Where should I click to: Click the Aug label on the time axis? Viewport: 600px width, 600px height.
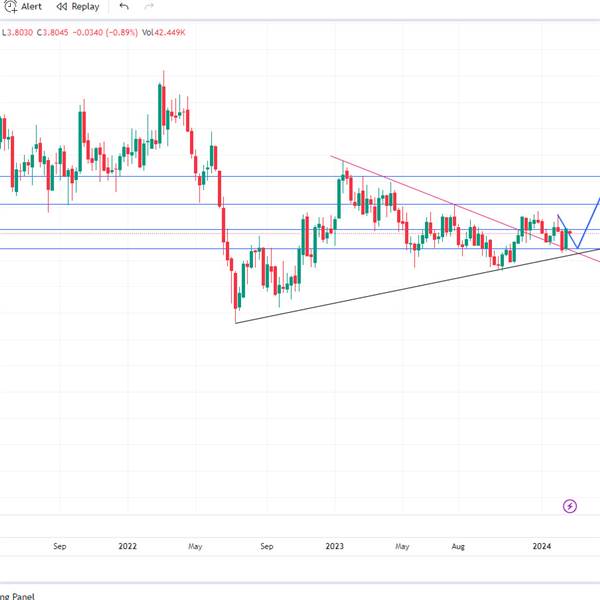coord(458,546)
